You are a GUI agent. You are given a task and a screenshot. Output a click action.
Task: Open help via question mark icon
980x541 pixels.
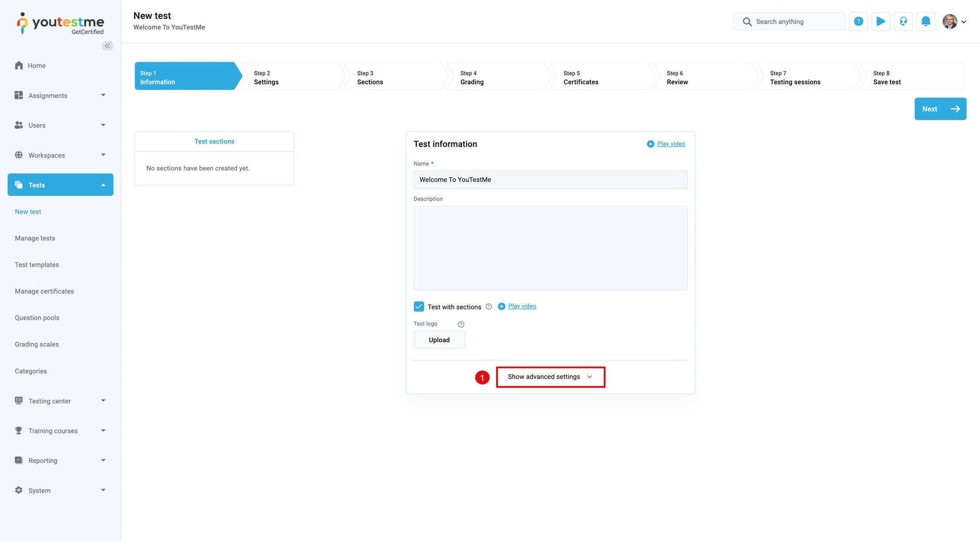858,21
